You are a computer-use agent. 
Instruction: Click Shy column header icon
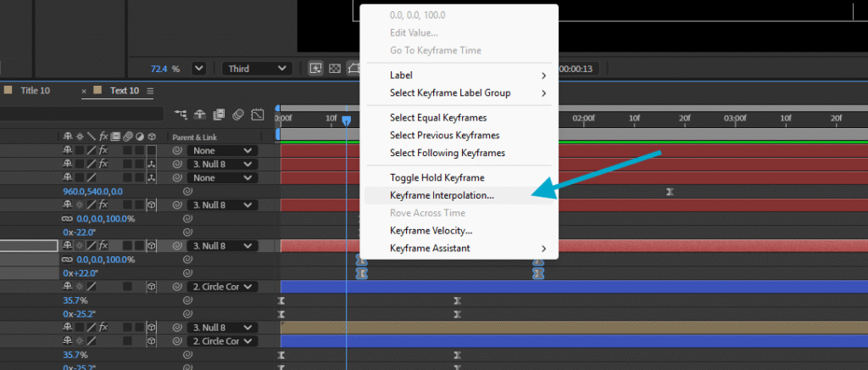(x=68, y=137)
